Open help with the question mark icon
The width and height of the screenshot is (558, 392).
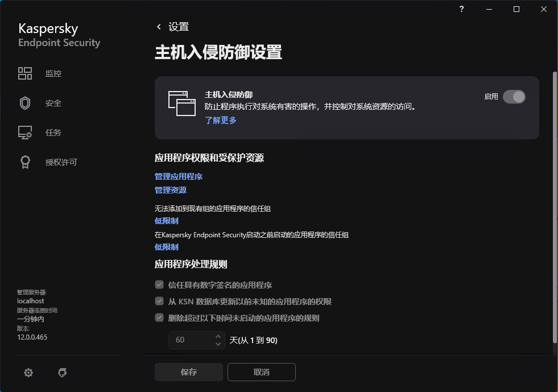461,9
